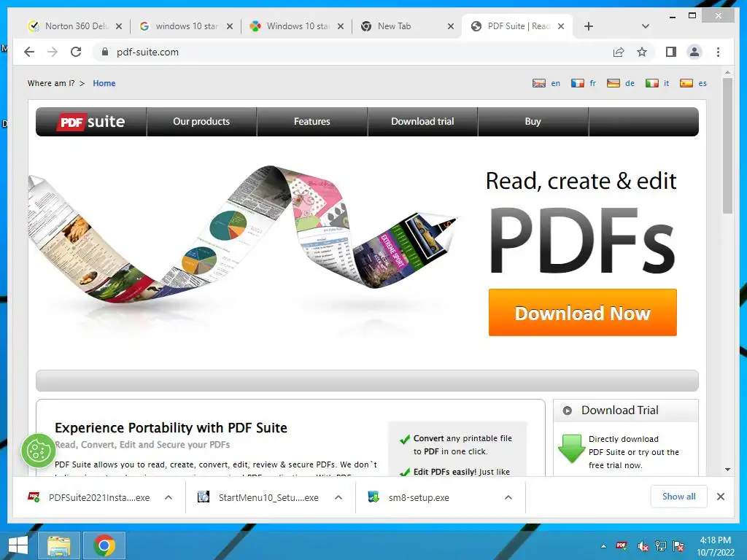
Task: Click the browser back arrow
Action: click(x=29, y=52)
